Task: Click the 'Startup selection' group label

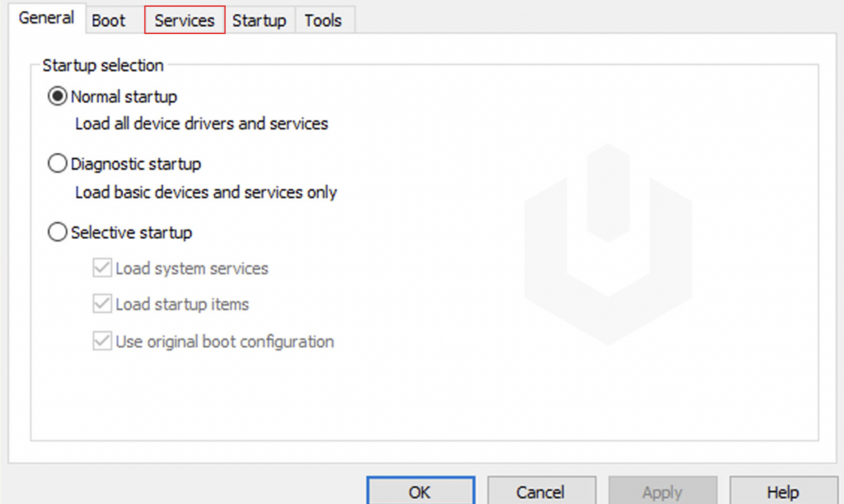Action: [x=103, y=65]
